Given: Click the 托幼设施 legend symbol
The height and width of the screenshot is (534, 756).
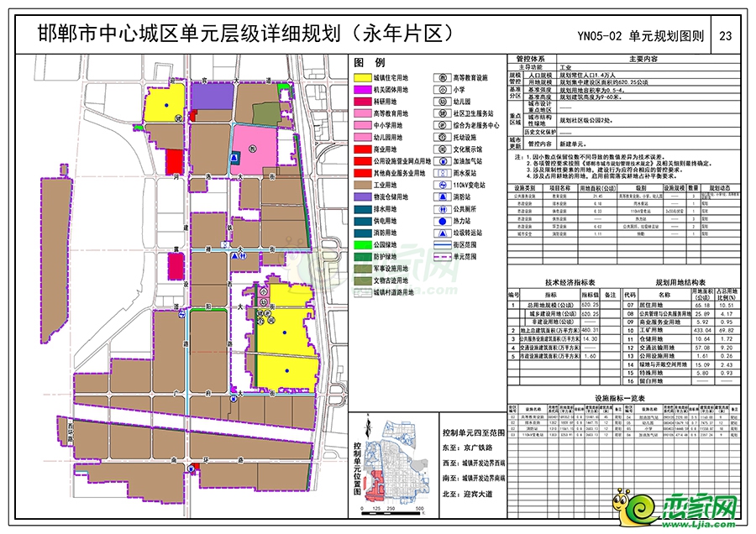Looking at the screenshot, I should point(442,138).
